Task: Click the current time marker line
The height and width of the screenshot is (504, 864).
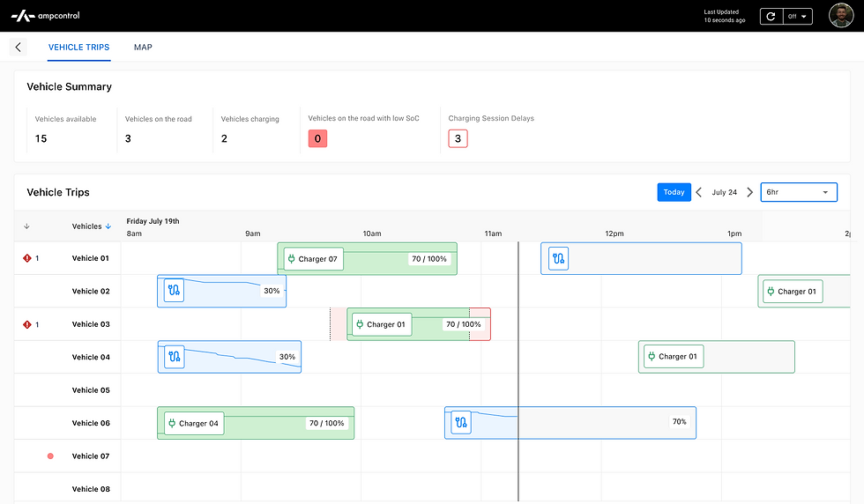Action: [x=518, y=371]
